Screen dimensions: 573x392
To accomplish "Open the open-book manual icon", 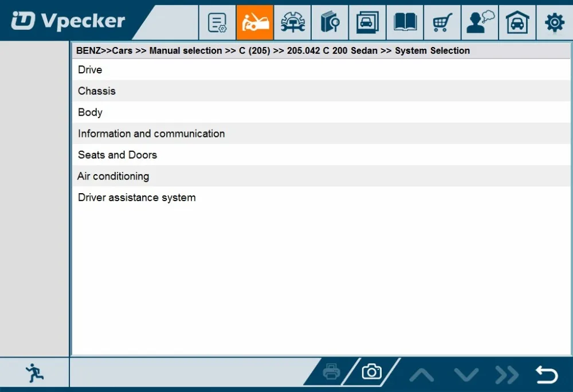I will [405, 23].
